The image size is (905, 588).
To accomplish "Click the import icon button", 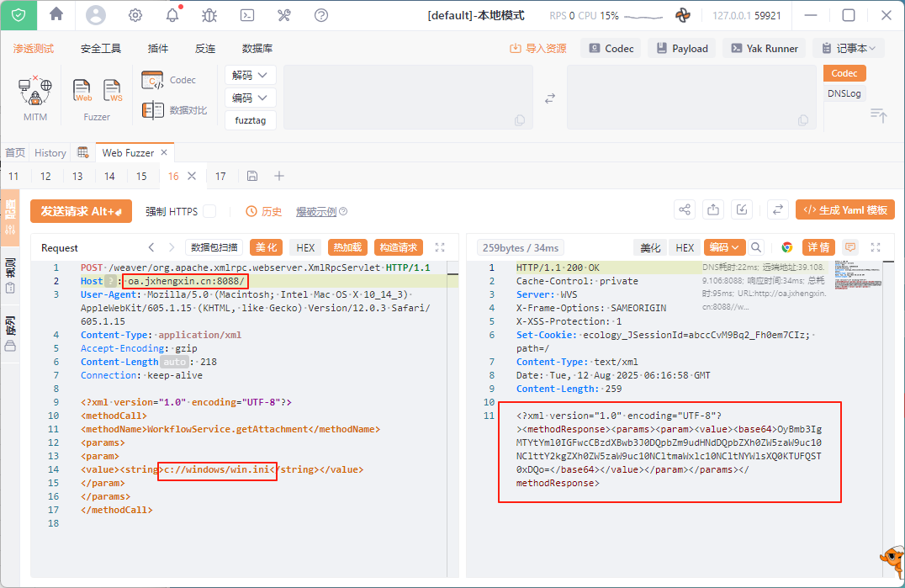I will (x=742, y=209).
